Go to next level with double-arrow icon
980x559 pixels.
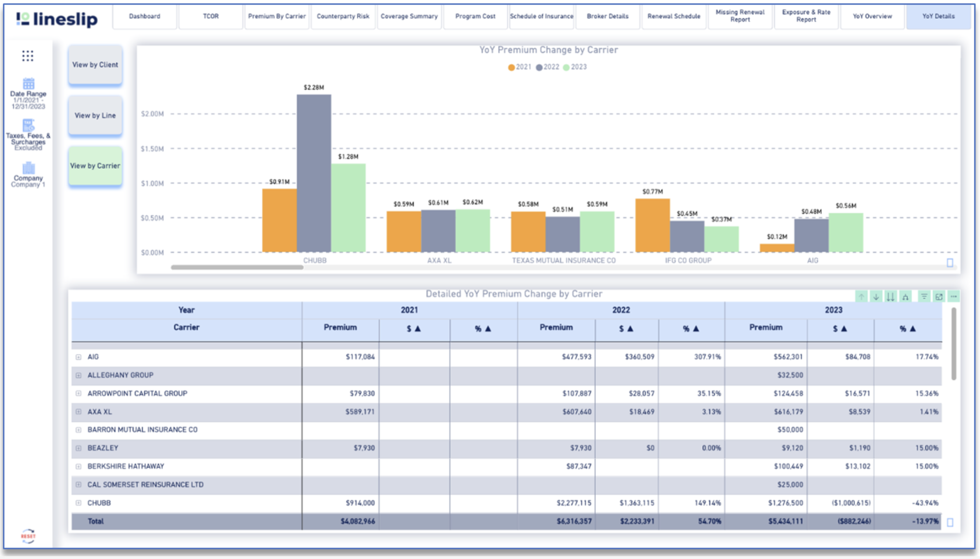point(891,297)
